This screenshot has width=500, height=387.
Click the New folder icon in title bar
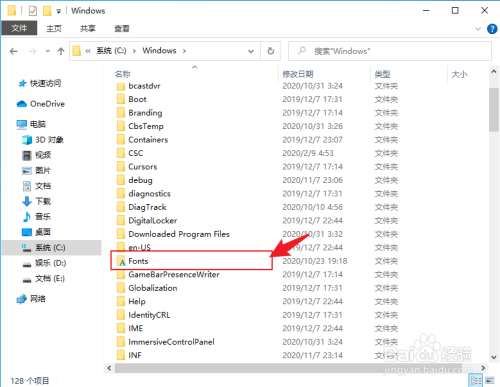point(47,11)
